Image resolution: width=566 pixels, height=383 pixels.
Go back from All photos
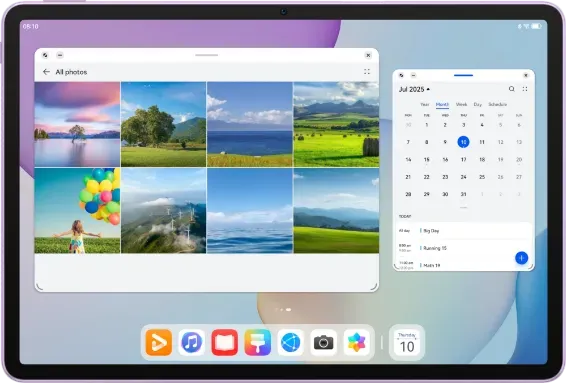click(46, 72)
